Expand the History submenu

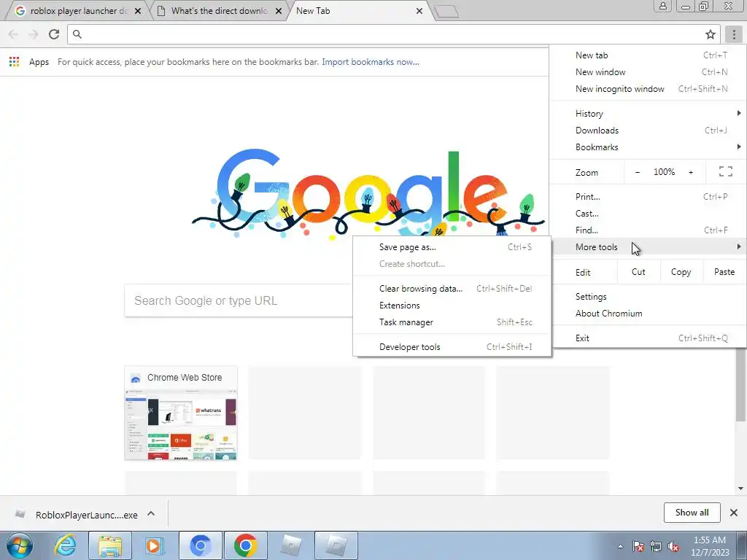tap(648, 113)
